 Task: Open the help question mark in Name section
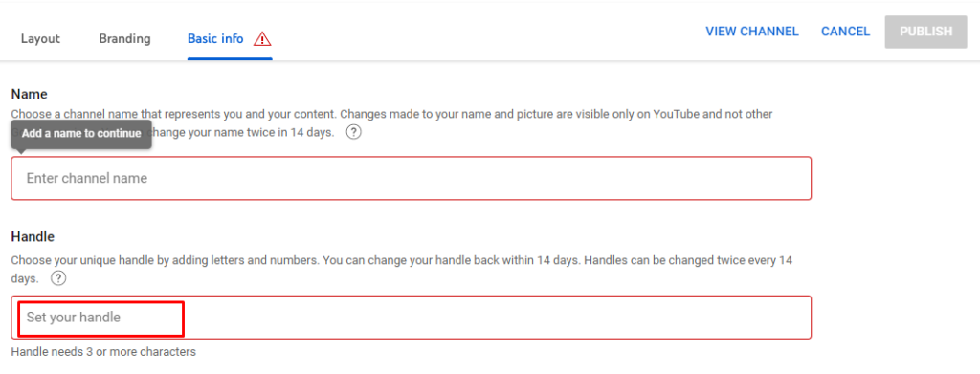click(354, 132)
